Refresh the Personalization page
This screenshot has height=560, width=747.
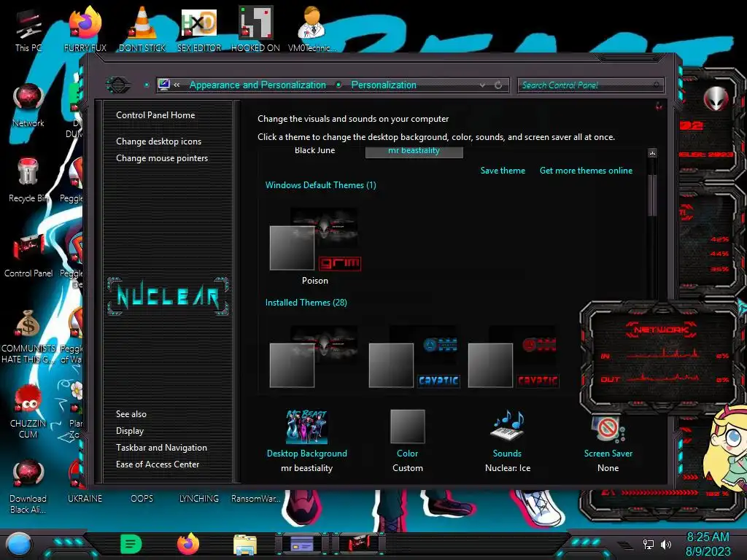coord(498,85)
